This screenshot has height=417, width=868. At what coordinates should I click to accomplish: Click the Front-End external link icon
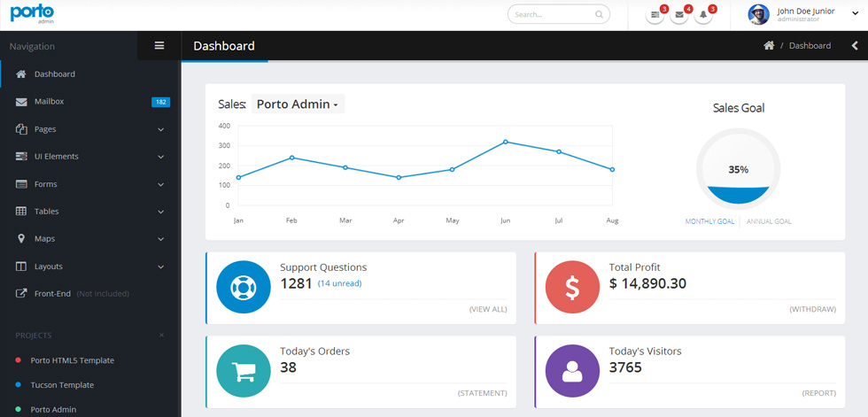pyautogui.click(x=21, y=294)
